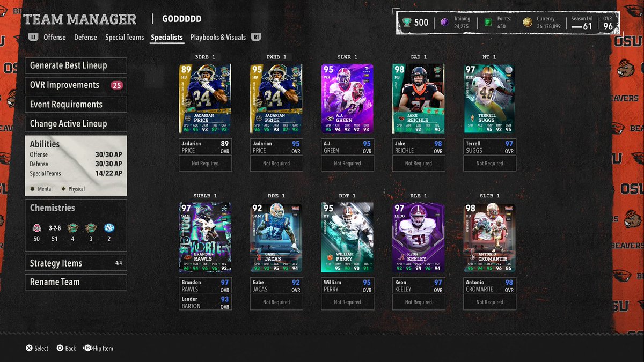Select the William Perry RDT card

(347, 238)
